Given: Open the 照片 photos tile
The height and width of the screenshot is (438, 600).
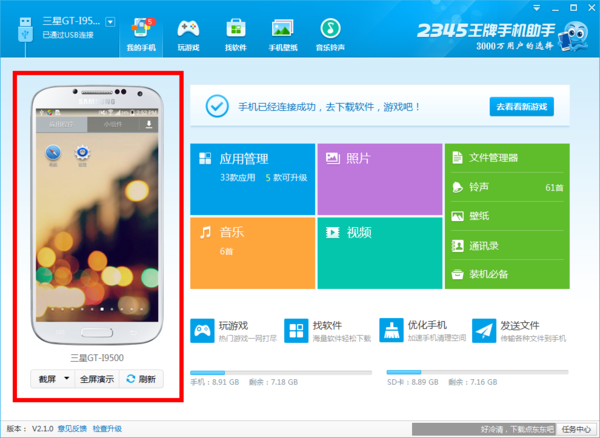Looking at the screenshot, I should click(379, 178).
